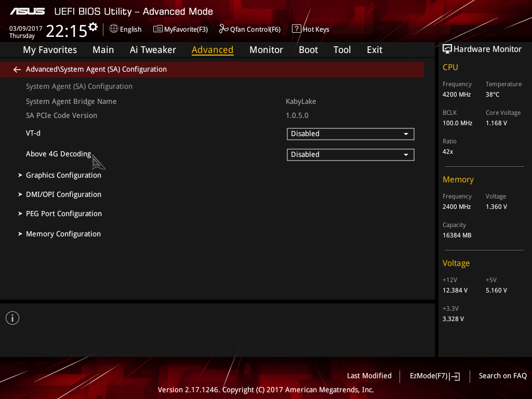Screen dimensions: 532x399
Task: Click the Hardware Monitor title
Action: click(x=487, y=49)
